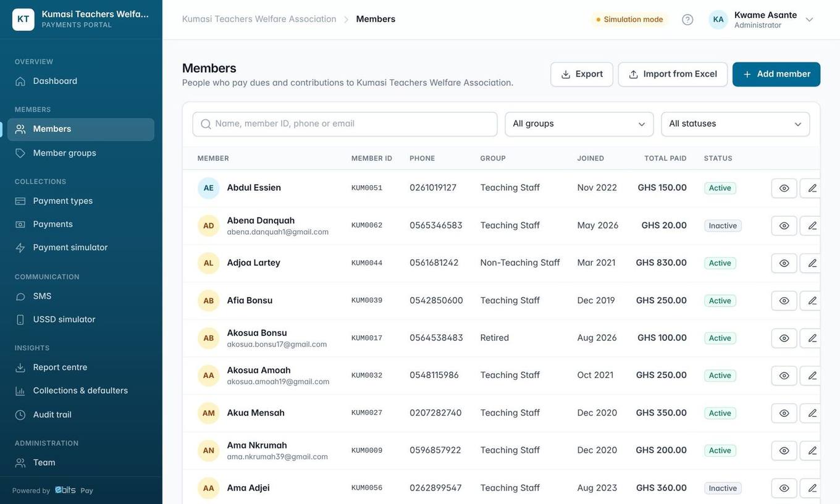
Task: Click the KT portal logo badge
Action: (x=23, y=19)
